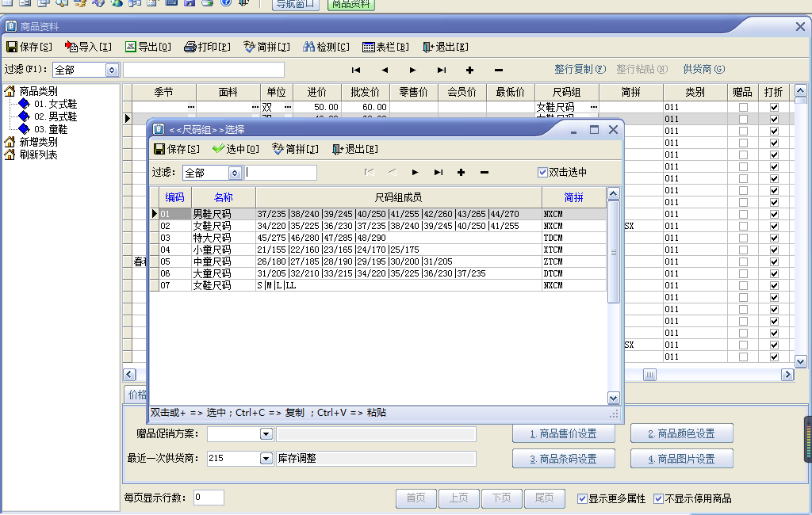The height and width of the screenshot is (515, 812).
Task: Toggle 显示更多属性 checkbox
Action: coord(582,498)
